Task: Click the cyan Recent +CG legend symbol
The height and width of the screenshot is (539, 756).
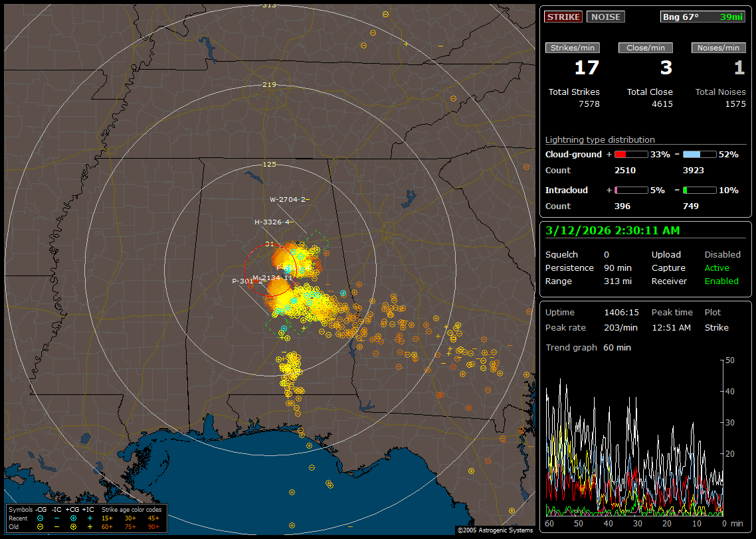Action: click(73, 518)
